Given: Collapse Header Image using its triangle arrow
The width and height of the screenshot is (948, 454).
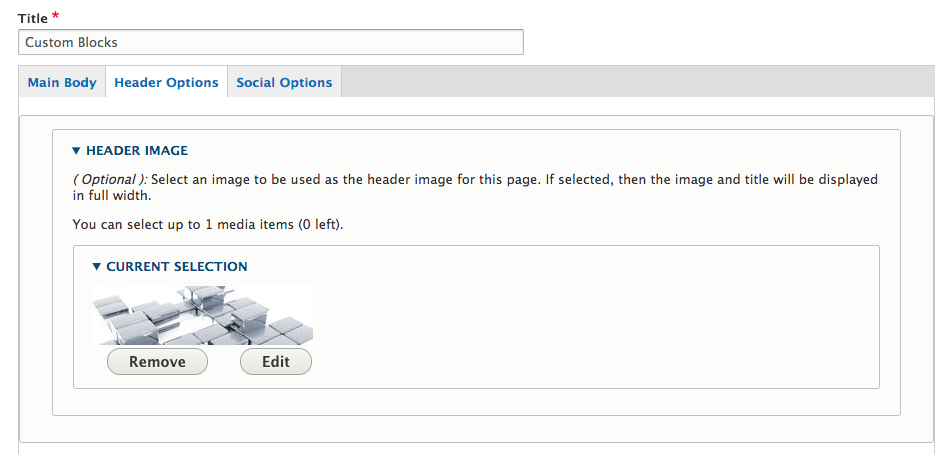Looking at the screenshot, I should pyautogui.click(x=76, y=151).
